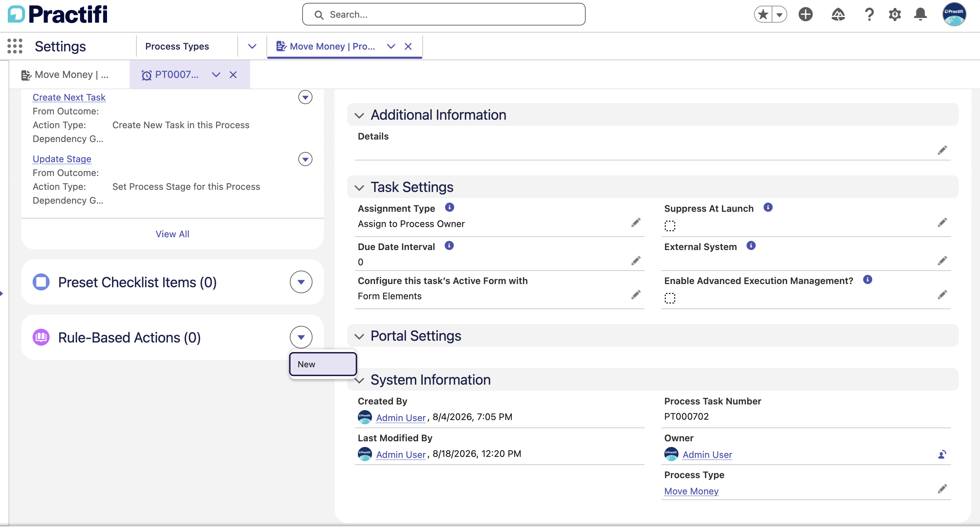Collapse the Portal Settings section
The width and height of the screenshot is (980, 527).
(359, 336)
